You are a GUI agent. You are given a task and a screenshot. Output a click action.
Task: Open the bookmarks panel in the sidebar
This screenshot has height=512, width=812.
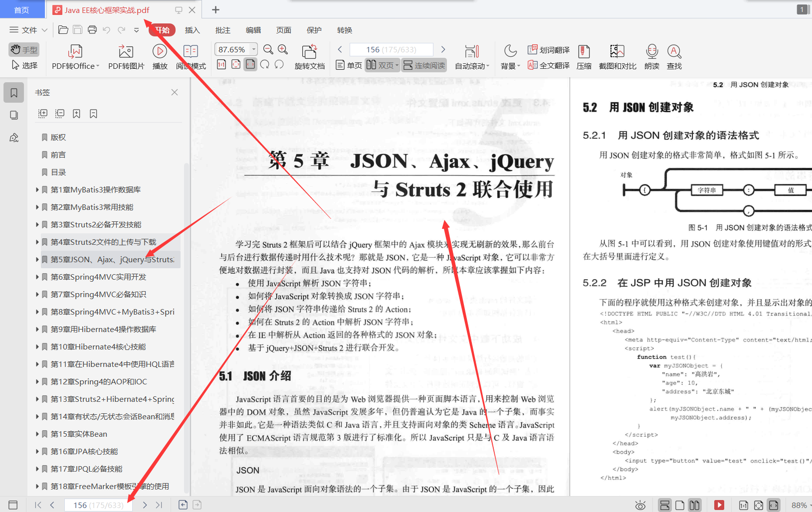point(14,93)
